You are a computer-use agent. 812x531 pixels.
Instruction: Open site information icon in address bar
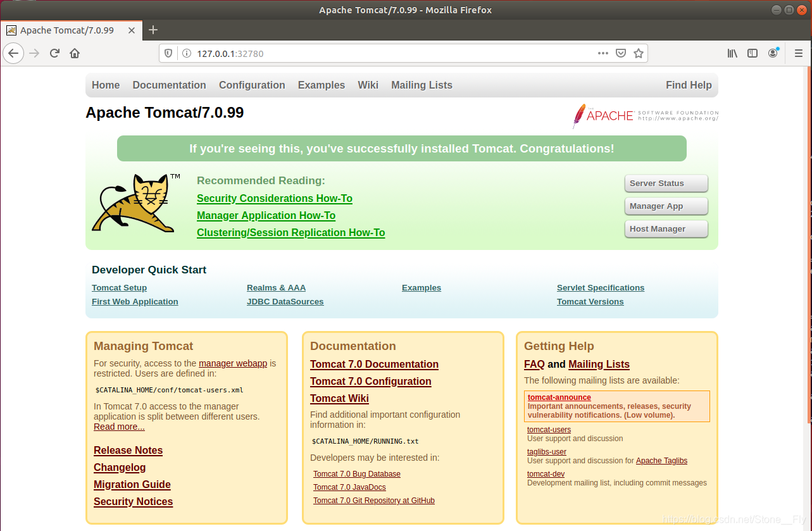pyautogui.click(x=187, y=54)
